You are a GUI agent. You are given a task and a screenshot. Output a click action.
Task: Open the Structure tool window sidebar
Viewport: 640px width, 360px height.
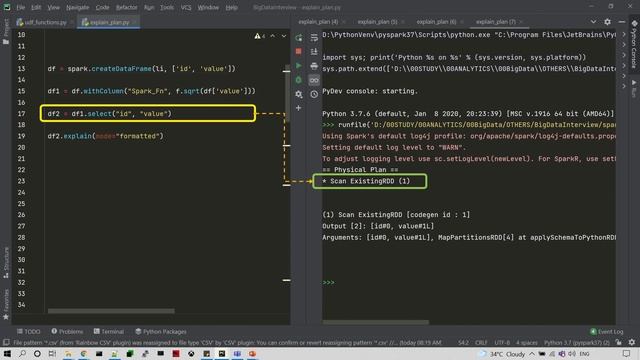point(6,263)
